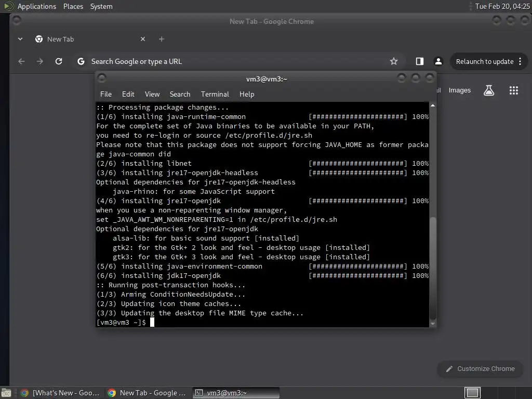Minimize the terminal window
Viewport: 532px width, 399px height.
pyautogui.click(x=402, y=78)
